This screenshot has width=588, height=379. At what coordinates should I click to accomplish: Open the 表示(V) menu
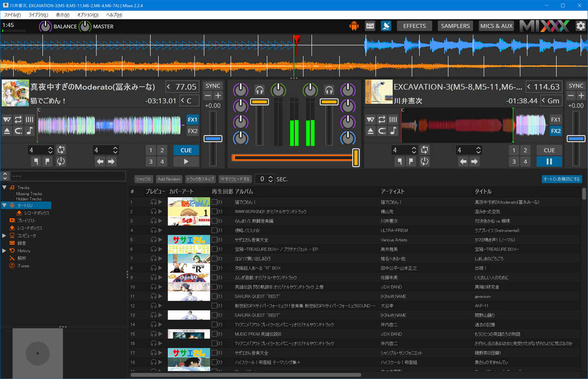[x=63, y=15]
